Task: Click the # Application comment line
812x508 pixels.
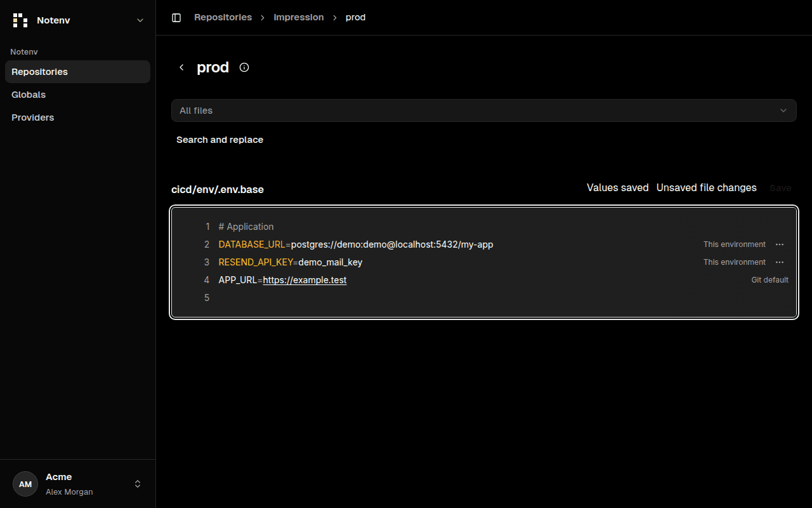Action: [x=246, y=227]
